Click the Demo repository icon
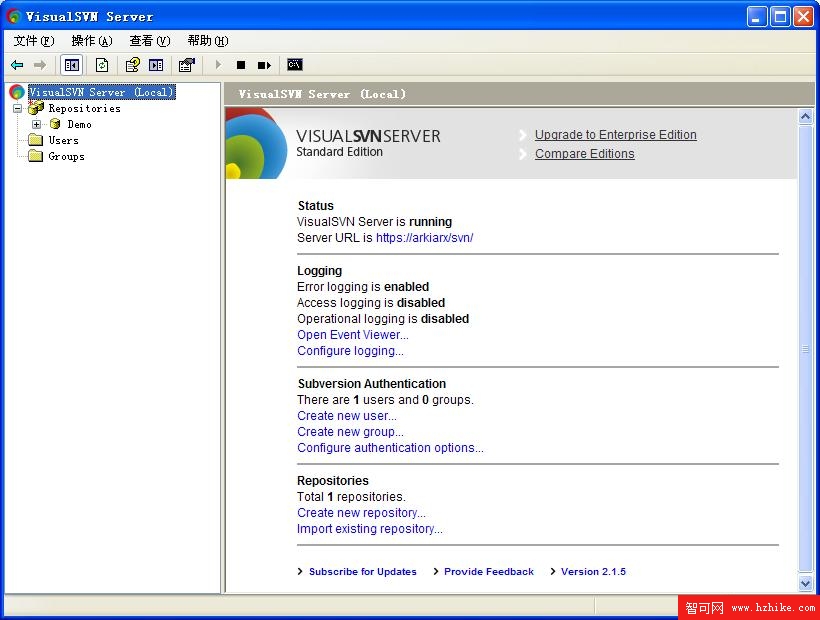 (55, 124)
